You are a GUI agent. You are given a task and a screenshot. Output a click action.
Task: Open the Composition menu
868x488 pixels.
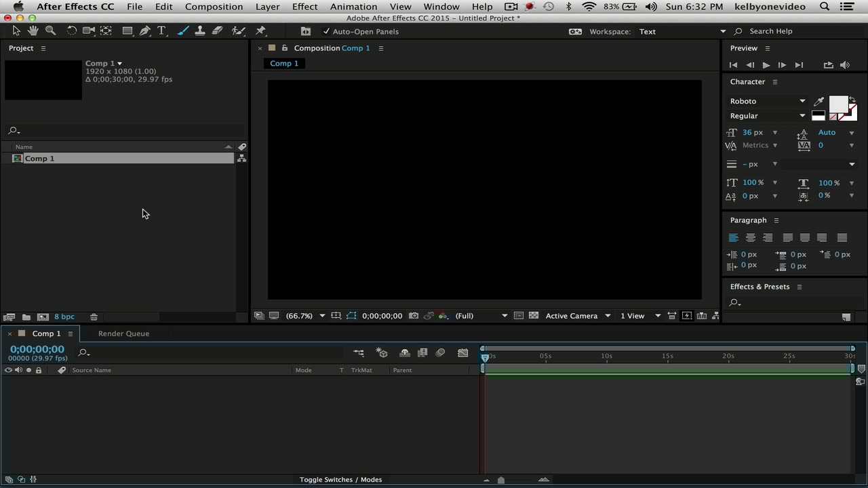click(214, 7)
